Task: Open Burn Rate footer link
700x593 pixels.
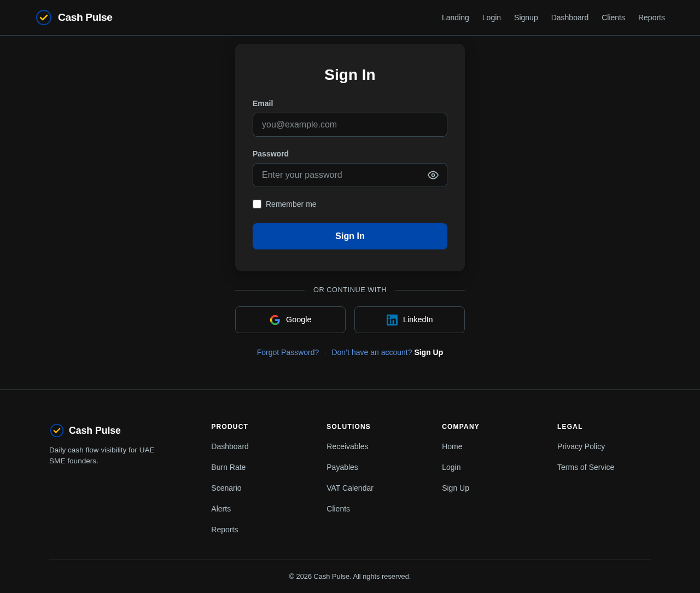Action: coord(229,467)
